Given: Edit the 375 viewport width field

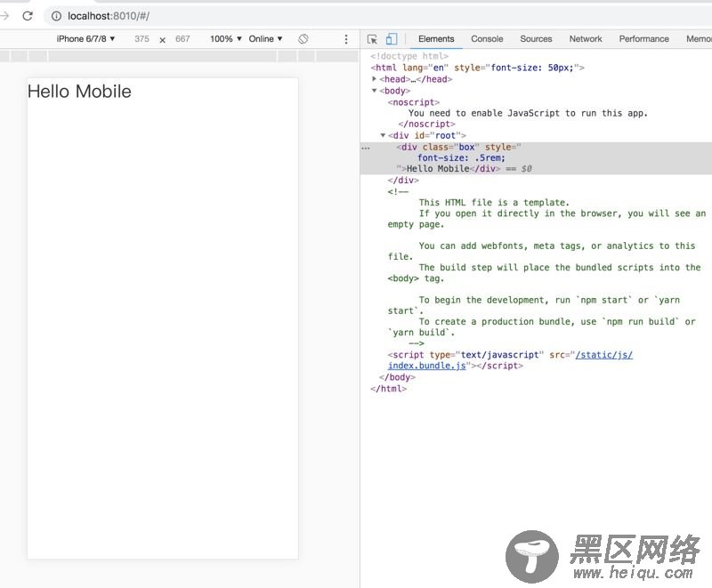Looking at the screenshot, I should (142, 39).
